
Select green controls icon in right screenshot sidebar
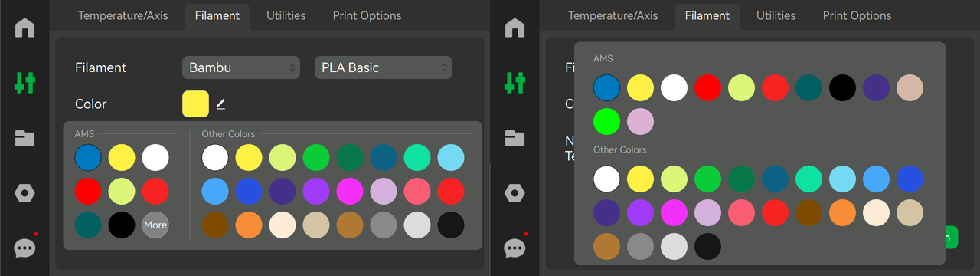pos(514,82)
